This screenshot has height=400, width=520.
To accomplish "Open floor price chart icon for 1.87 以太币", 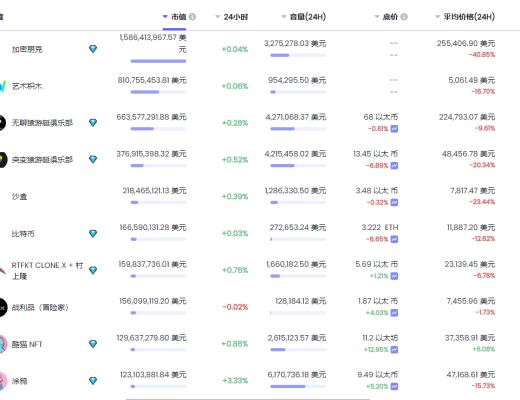I will (x=394, y=313).
